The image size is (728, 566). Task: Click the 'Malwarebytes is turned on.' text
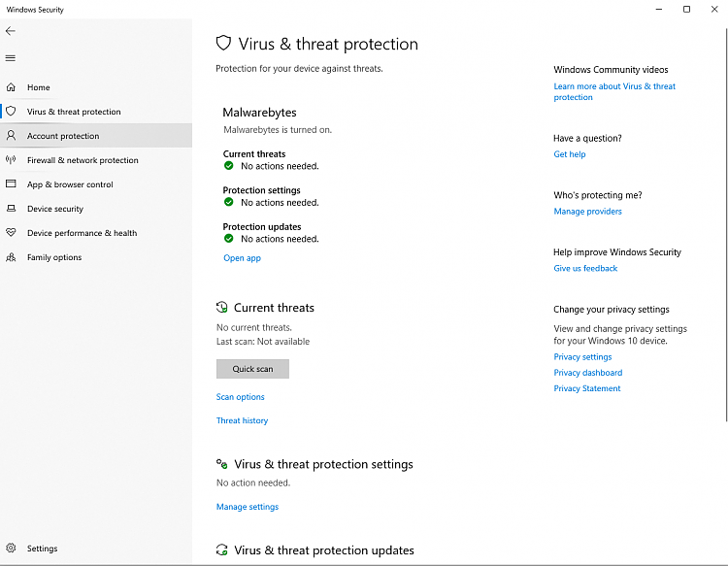pyautogui.click(x=278, y=129)
